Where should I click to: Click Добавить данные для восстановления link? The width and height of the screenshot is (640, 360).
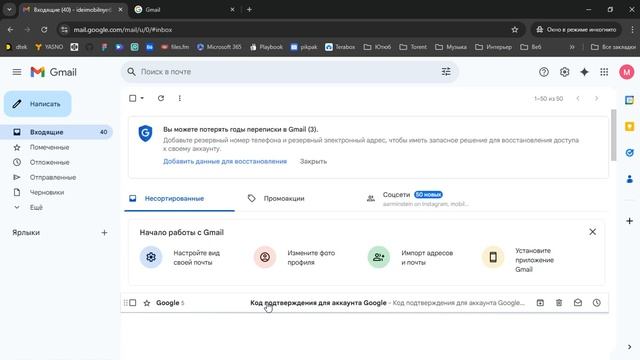(225, 162)
